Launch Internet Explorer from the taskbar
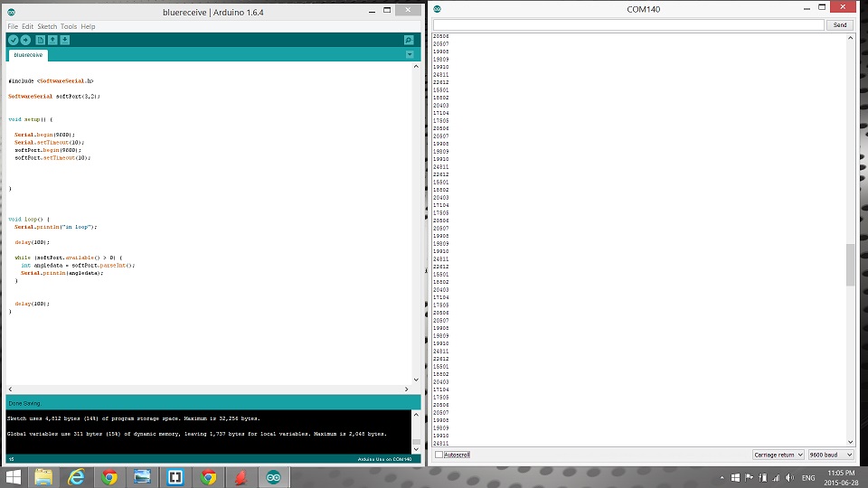 [76, 477]
